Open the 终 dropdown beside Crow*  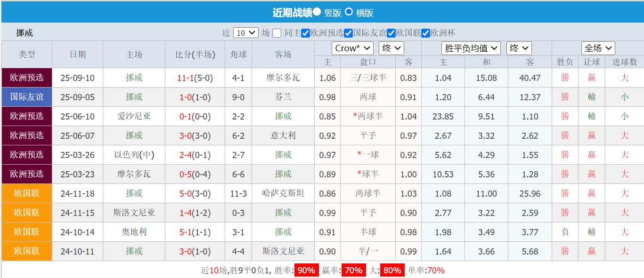[x=391, y=48]
